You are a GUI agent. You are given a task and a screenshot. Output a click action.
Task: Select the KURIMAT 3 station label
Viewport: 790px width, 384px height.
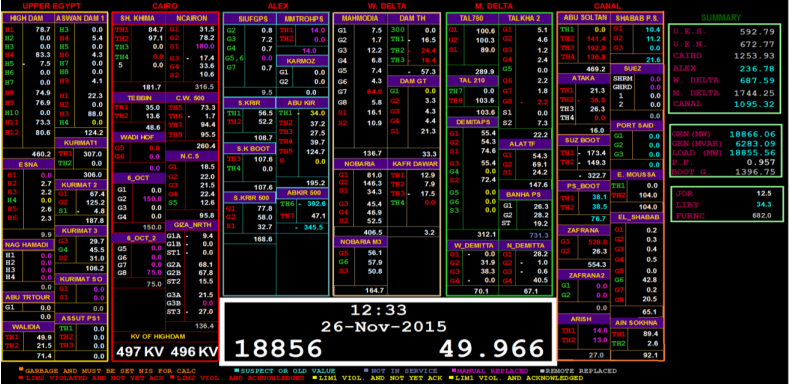81,231
